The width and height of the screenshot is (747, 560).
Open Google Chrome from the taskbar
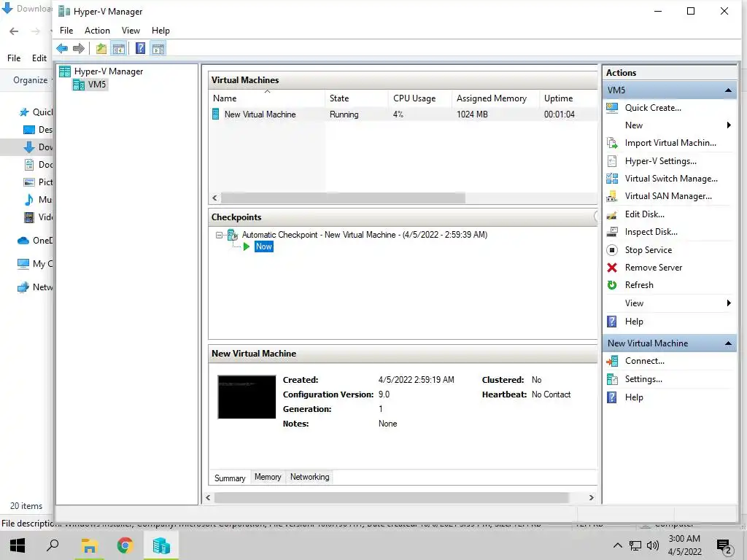[125, 545]
